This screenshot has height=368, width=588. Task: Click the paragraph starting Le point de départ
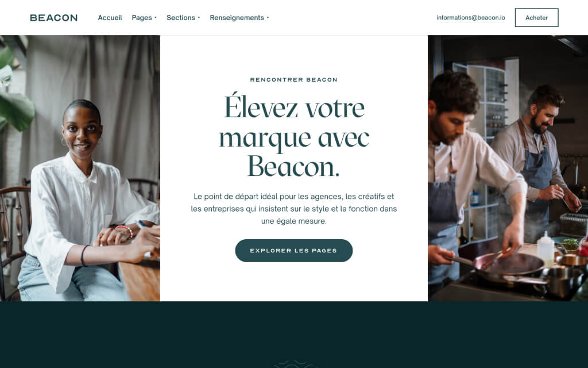pyautogui.click(x=293, y=209)
